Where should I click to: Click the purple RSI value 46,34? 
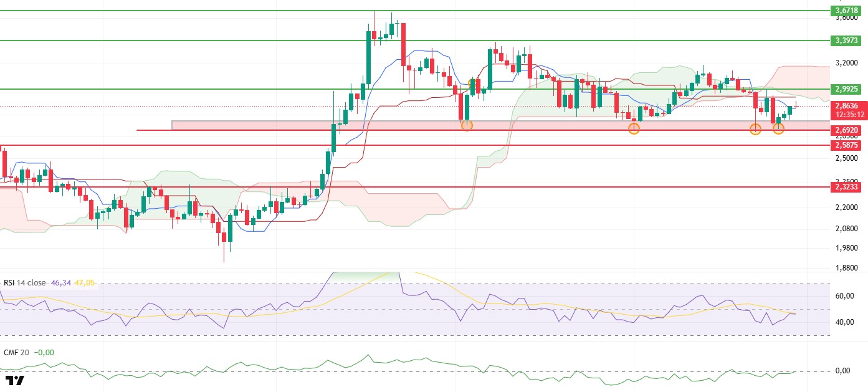(60, 282)
